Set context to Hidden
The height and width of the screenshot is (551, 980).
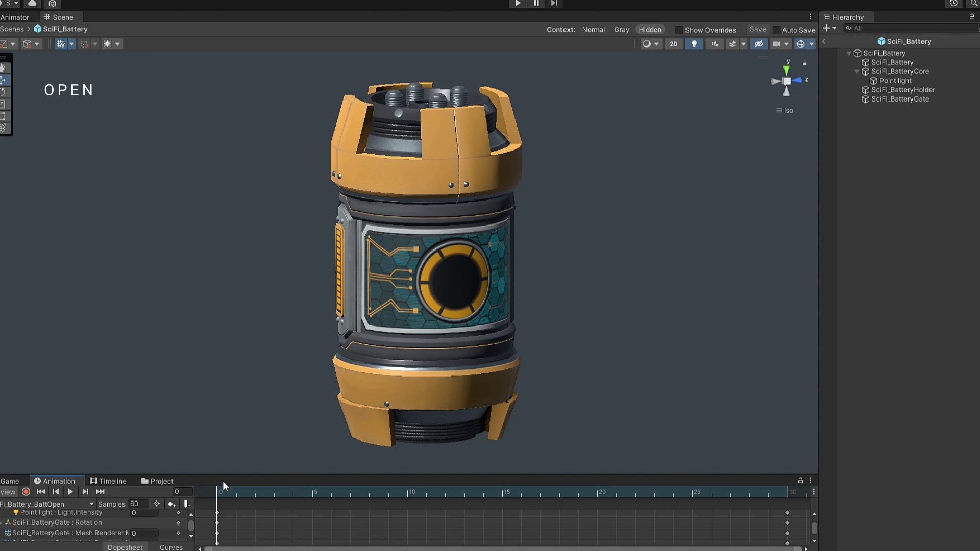(650, 30)
